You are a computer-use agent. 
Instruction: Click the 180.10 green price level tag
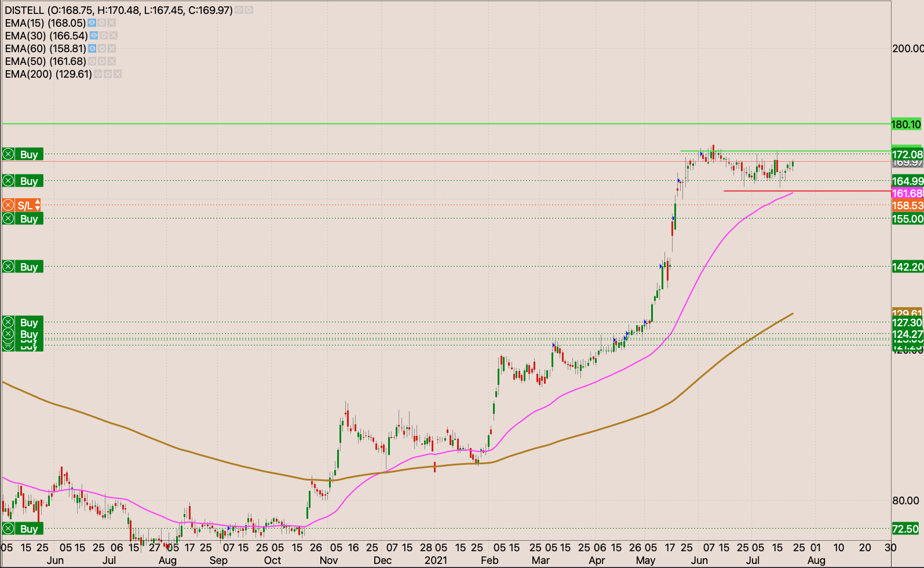coord(906,124)
